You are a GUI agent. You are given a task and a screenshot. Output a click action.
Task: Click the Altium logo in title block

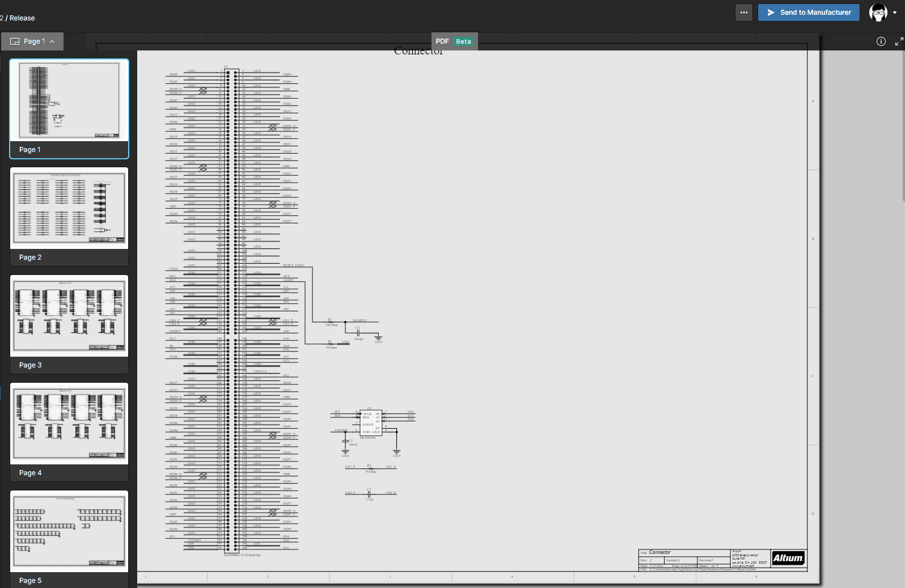tap(788, 558)
